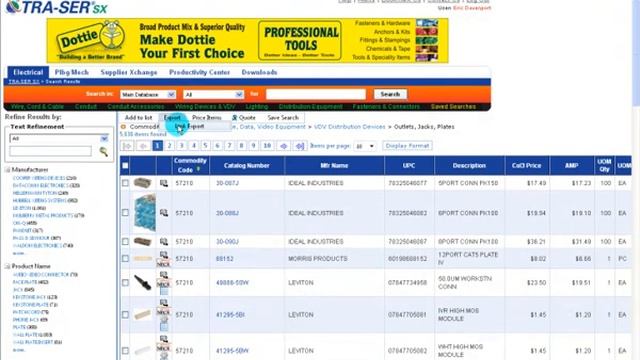Click product thumbnail for 30-088J

click(x=144, y=213)
